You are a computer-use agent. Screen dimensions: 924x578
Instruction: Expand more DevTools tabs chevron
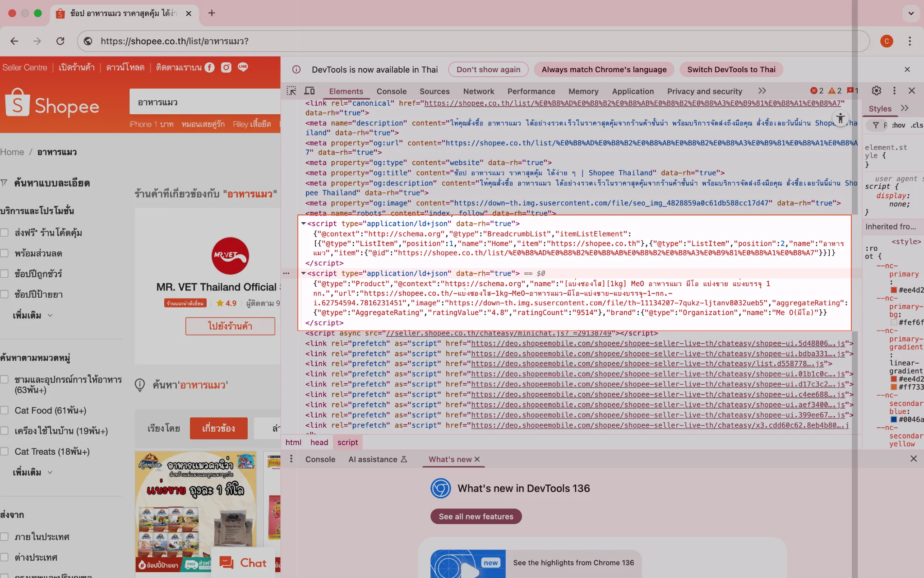point(762,91)
